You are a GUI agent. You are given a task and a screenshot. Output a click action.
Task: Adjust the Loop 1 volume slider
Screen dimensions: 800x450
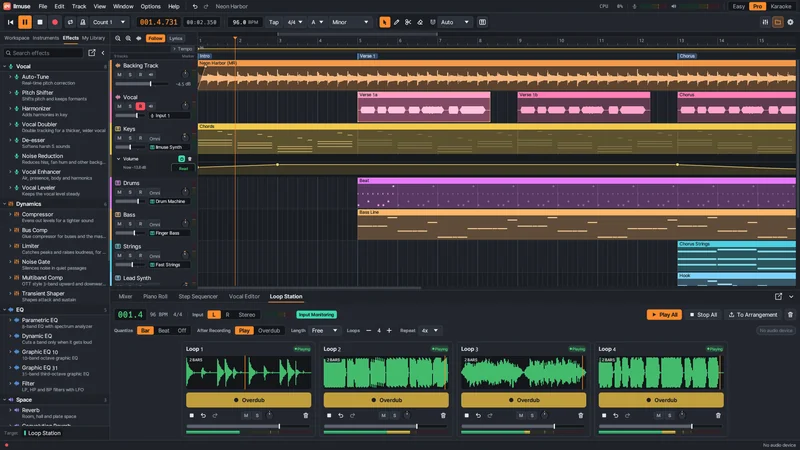click(x=249, y=426)
